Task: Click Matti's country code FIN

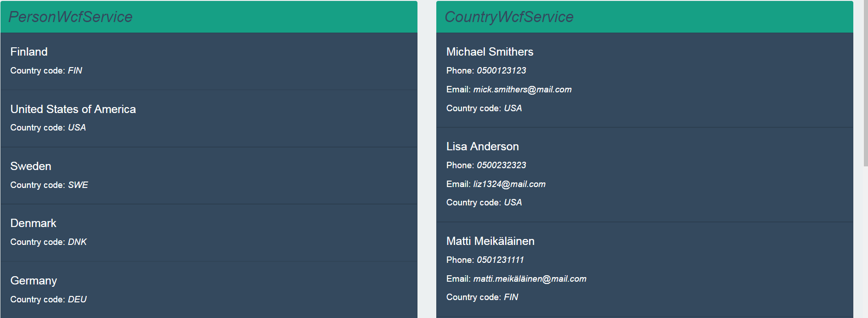Action: 511,297
